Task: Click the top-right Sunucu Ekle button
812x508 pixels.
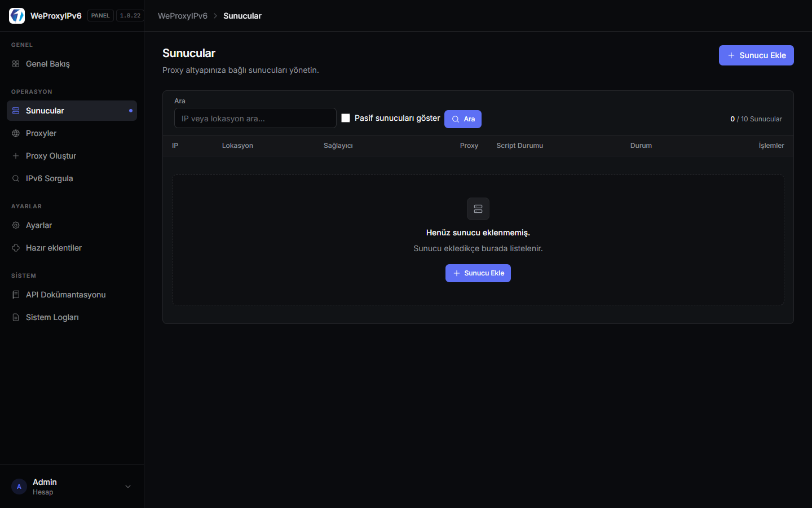Action: (756, 55)
